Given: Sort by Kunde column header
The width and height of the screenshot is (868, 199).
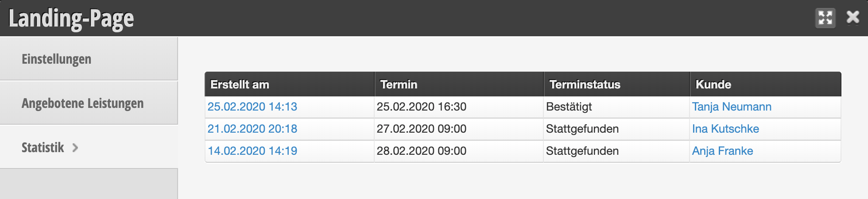Looking at the screenshot, I should click(765, 84).
